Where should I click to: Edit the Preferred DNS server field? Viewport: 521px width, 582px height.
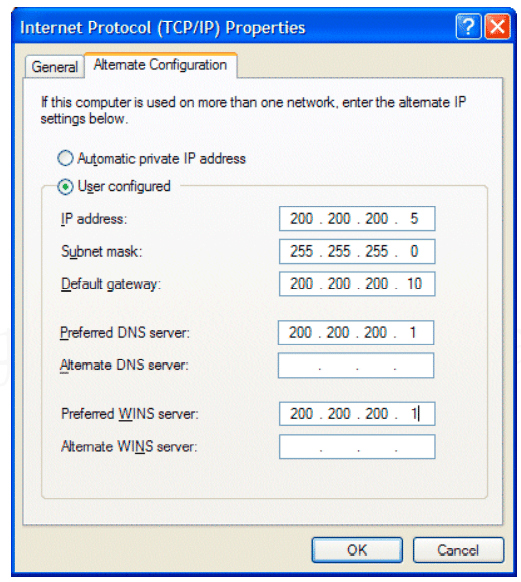[x=356, y=333]
